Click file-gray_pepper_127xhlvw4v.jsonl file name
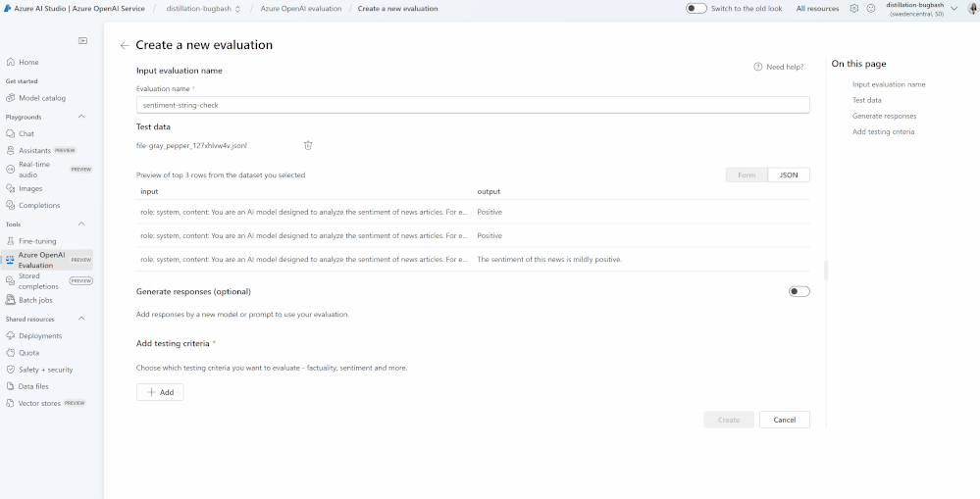The image size is (980, 499). coord(192,145)
